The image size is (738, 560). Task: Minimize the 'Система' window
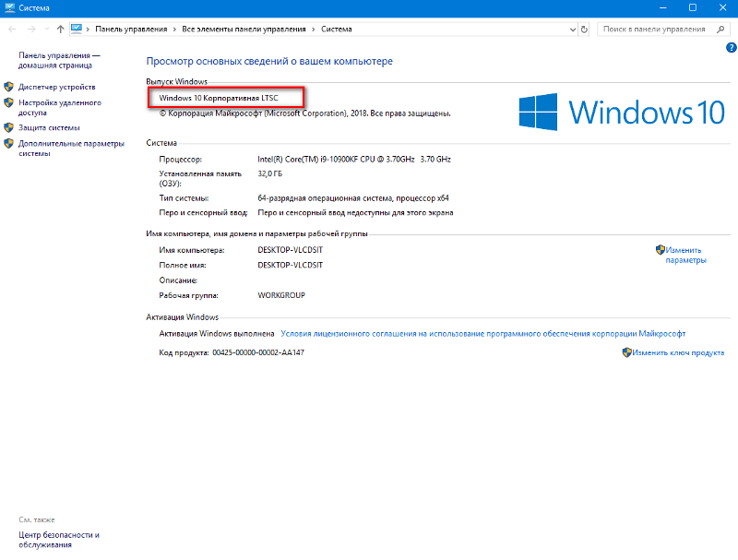[x=663, y=8]
